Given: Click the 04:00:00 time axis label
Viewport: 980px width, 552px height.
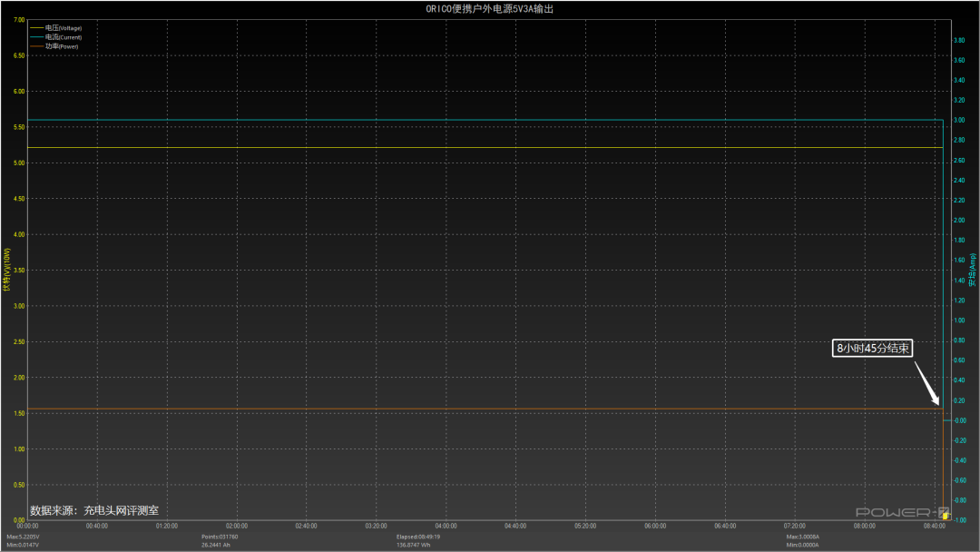Looking at the screenshot, I should coord(446,527).
